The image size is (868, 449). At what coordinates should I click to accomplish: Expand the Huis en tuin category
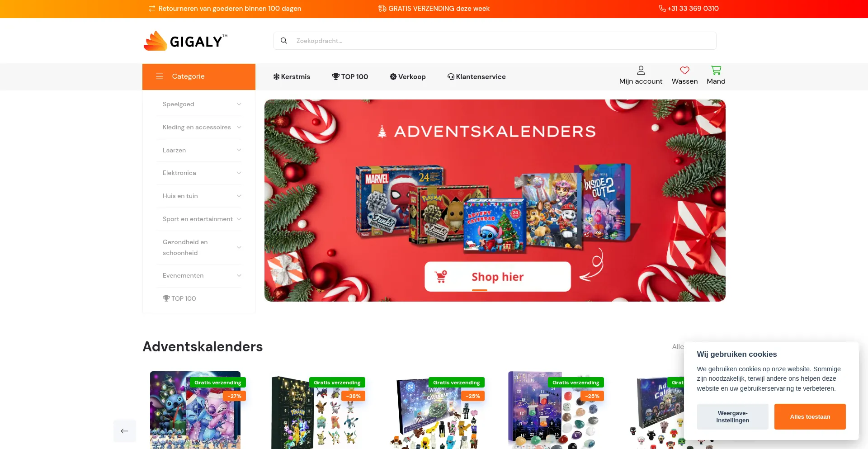(x=199, y=196)
